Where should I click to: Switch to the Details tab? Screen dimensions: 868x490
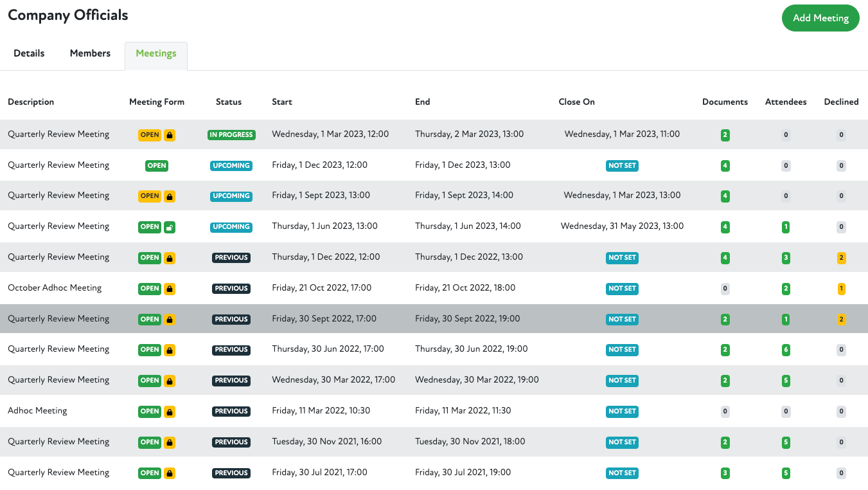coord(29,53)
